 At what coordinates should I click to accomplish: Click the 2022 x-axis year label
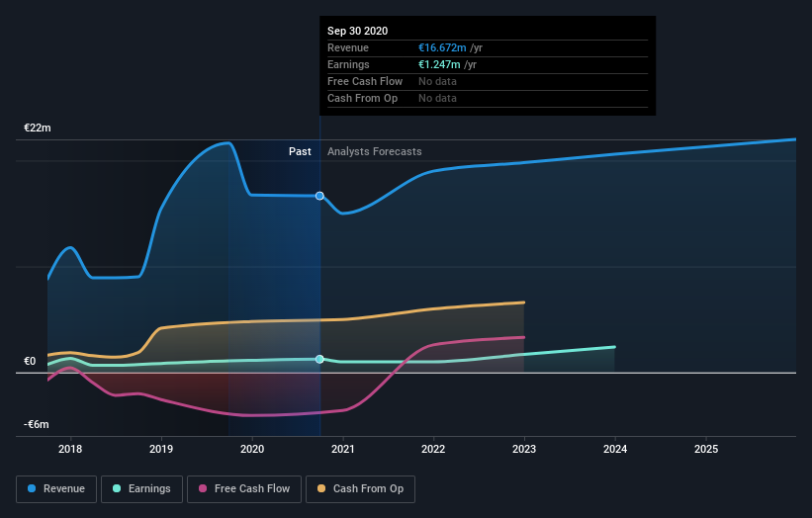pyautogui.click(x=433, y=449)
